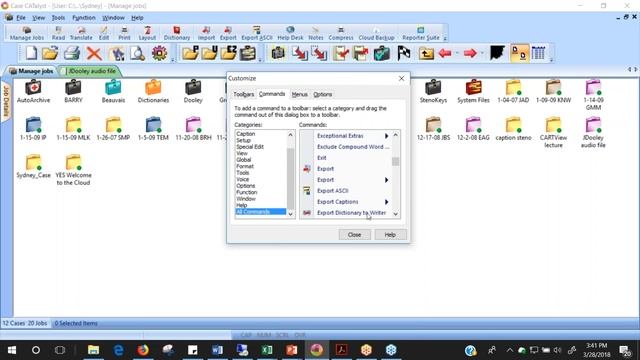Click the gear settings icon
Viewport: 640px width, 360px height.
[159, 53]
